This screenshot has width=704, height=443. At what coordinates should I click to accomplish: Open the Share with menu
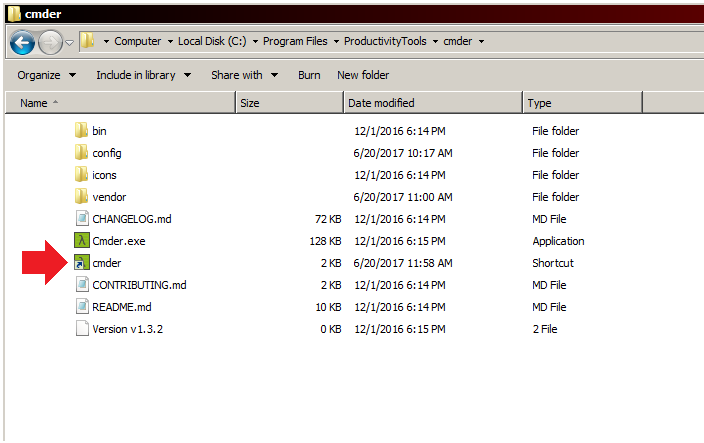245,75
